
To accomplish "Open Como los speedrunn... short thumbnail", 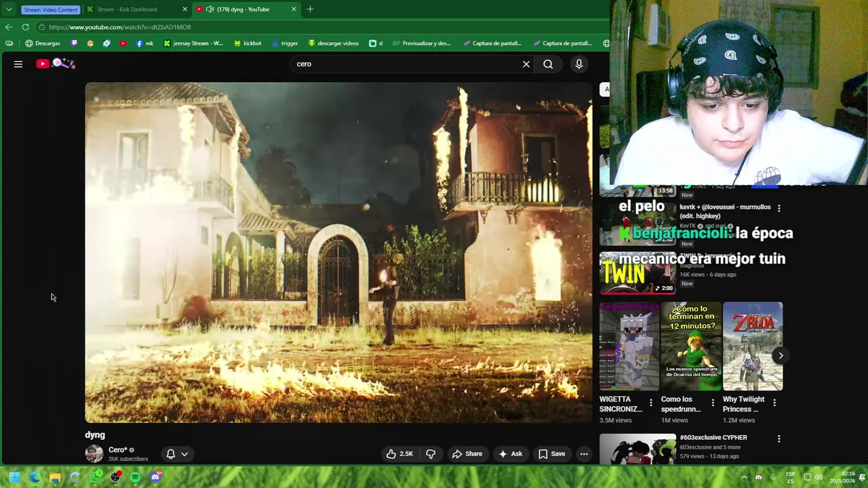I will [x=691, y=346].
